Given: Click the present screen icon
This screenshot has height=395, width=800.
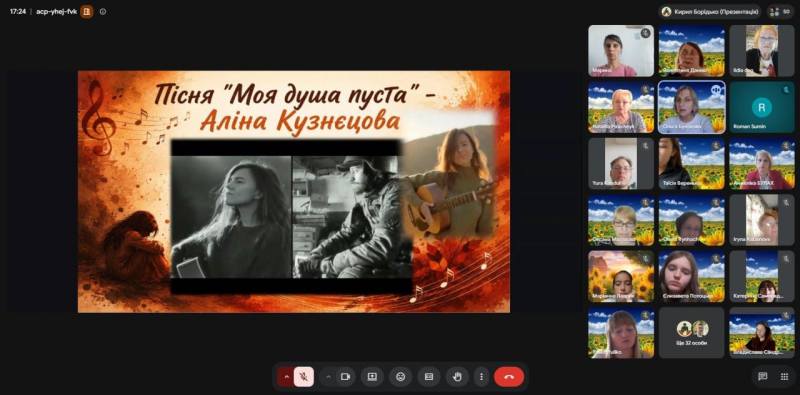Looking at the screenshot, I should (372, 377).
